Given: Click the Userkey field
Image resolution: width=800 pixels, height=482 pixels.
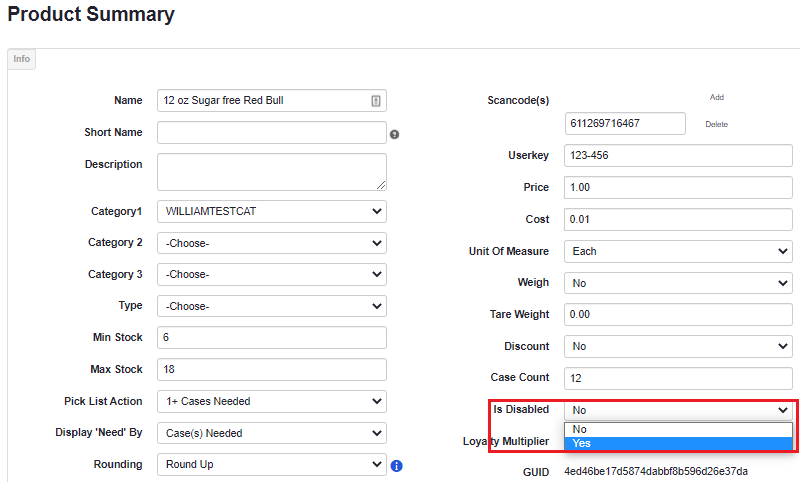Looking at the screenshot, I should pos(678,156).
